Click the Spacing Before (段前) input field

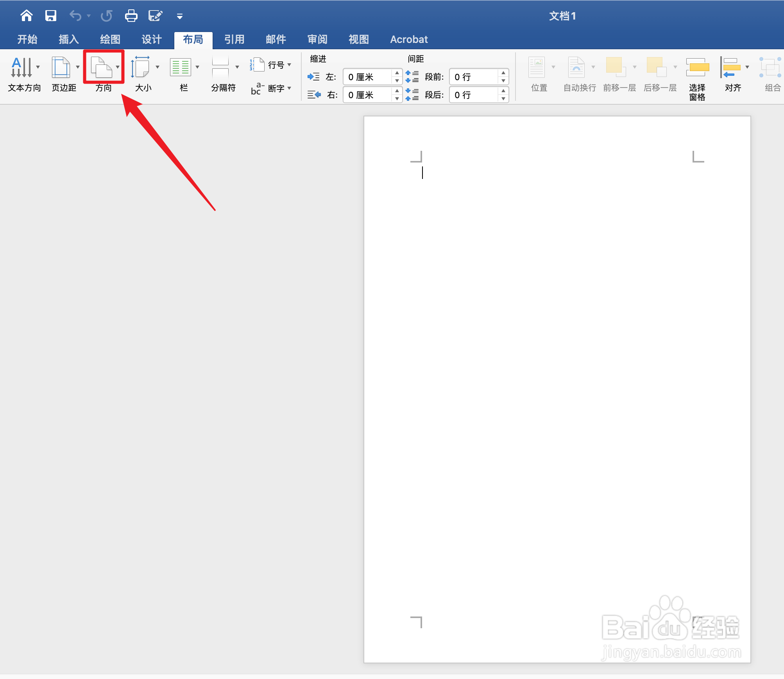tap(474, 77)
